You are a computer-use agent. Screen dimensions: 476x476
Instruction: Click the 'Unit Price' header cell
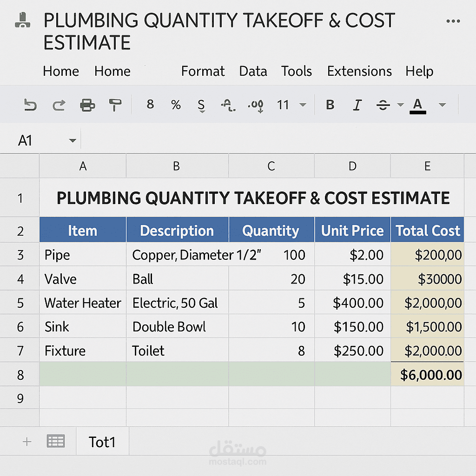pos(352,230)
